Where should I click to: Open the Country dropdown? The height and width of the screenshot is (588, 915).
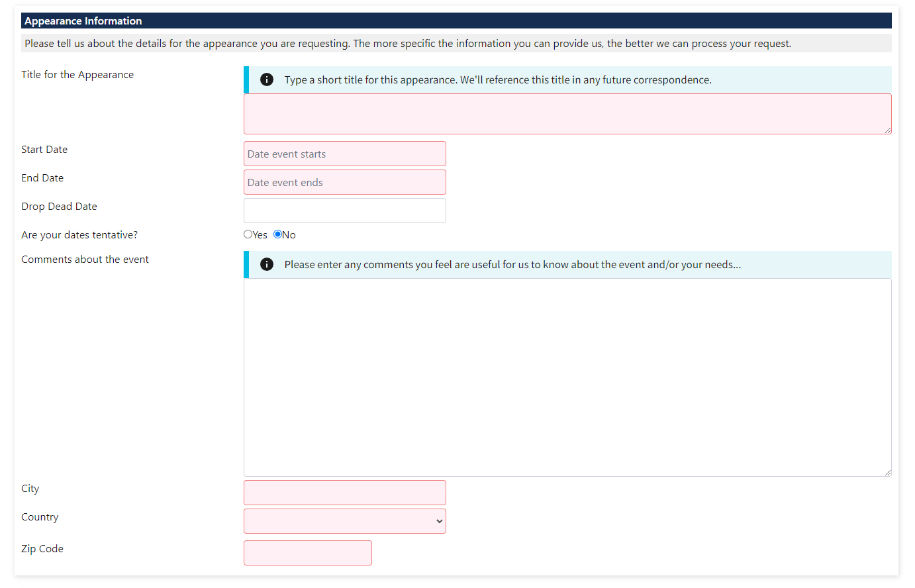tap(344, 521)
